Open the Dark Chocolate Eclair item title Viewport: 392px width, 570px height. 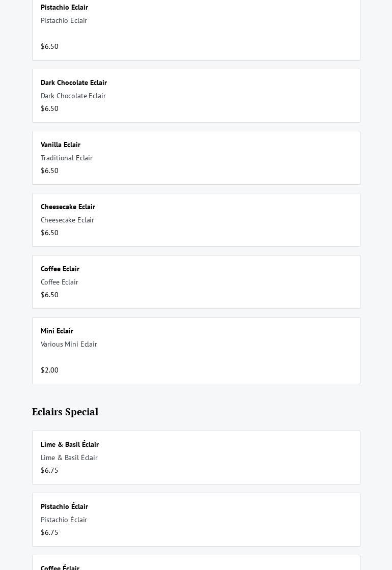(74, 82)
